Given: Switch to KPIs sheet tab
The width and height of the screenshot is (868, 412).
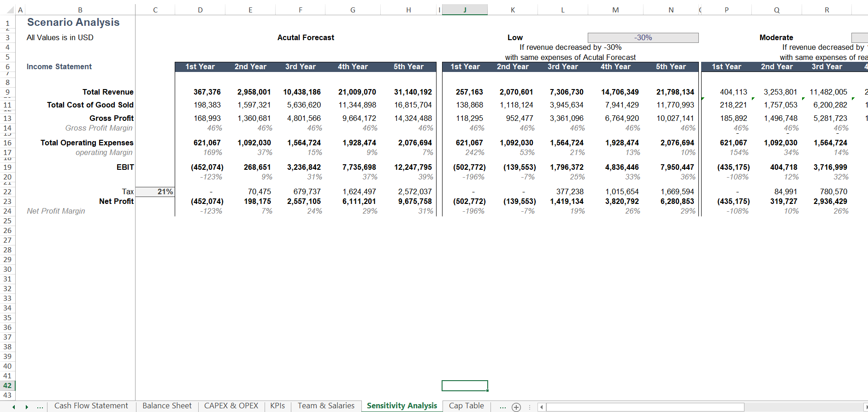Looking at the screenshot, I should [278, 406].
